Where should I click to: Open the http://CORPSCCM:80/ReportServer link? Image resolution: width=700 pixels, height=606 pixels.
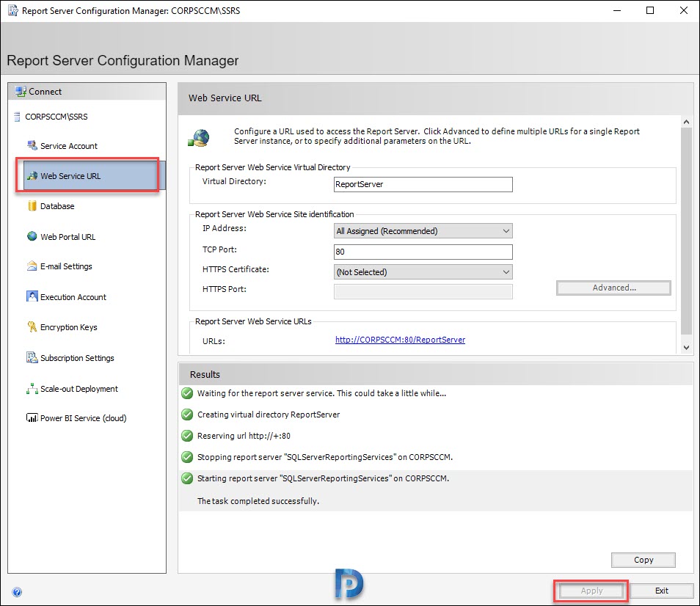[x=400, y=340]
